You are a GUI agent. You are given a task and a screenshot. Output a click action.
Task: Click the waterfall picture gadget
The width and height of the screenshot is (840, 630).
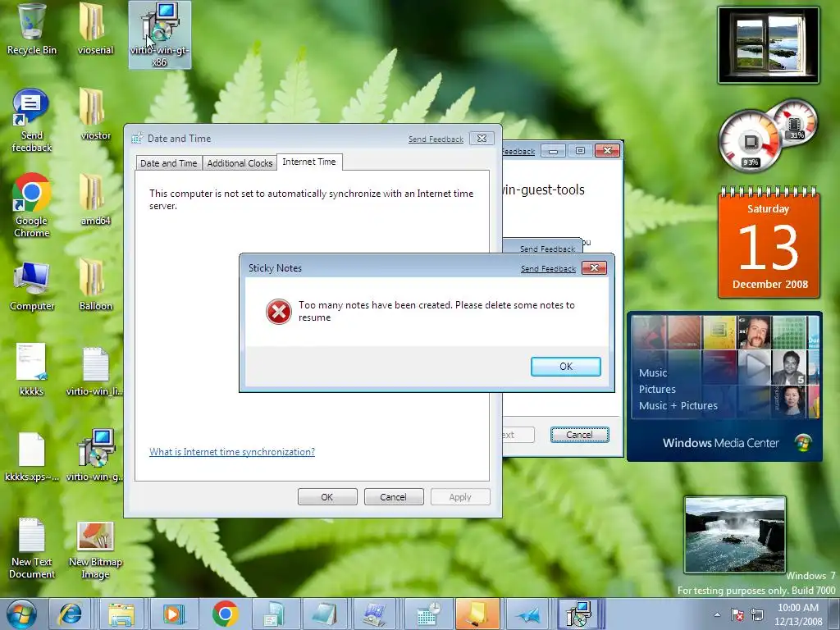point(735,535)
